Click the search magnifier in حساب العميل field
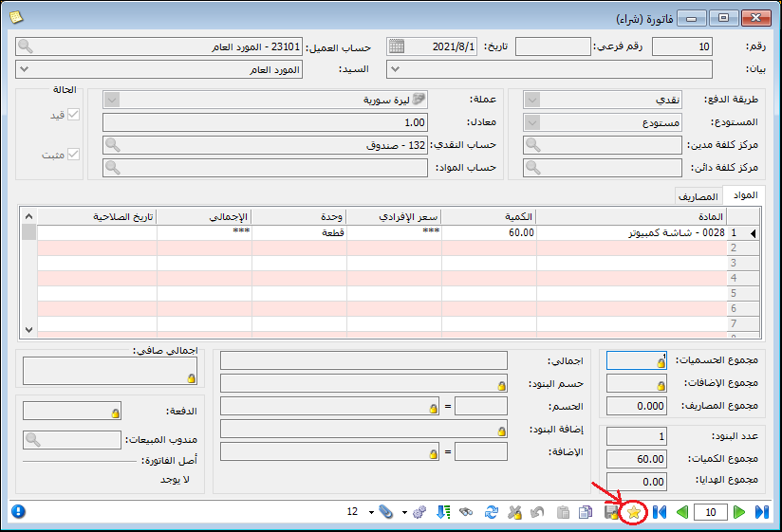This screenshot has width=782, height=532. (x=26, y=46)
